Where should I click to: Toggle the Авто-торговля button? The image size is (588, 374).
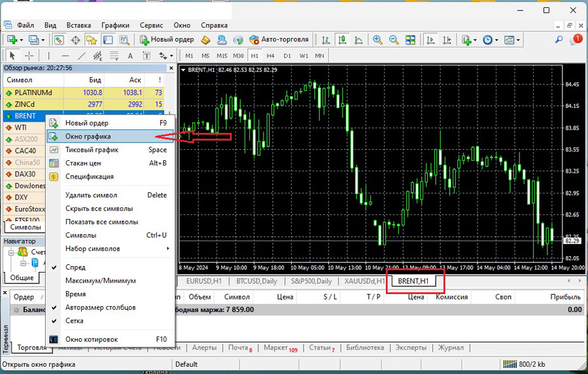(279, 39)
